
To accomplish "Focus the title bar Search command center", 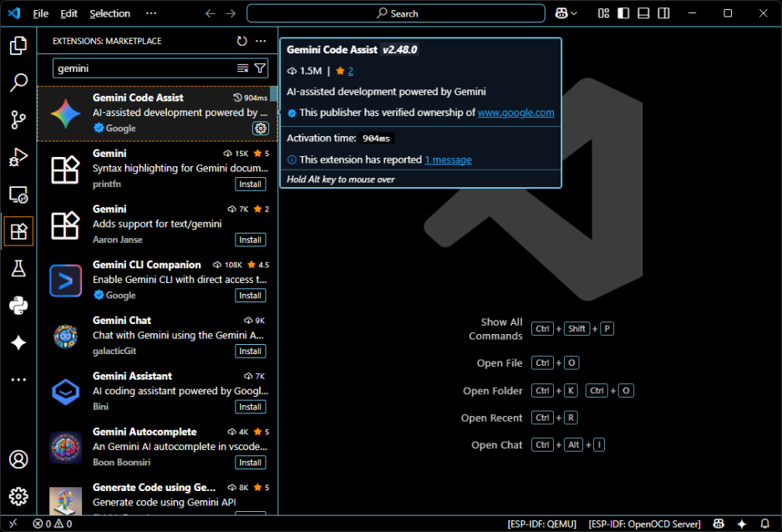I will [x=395, y=13].
